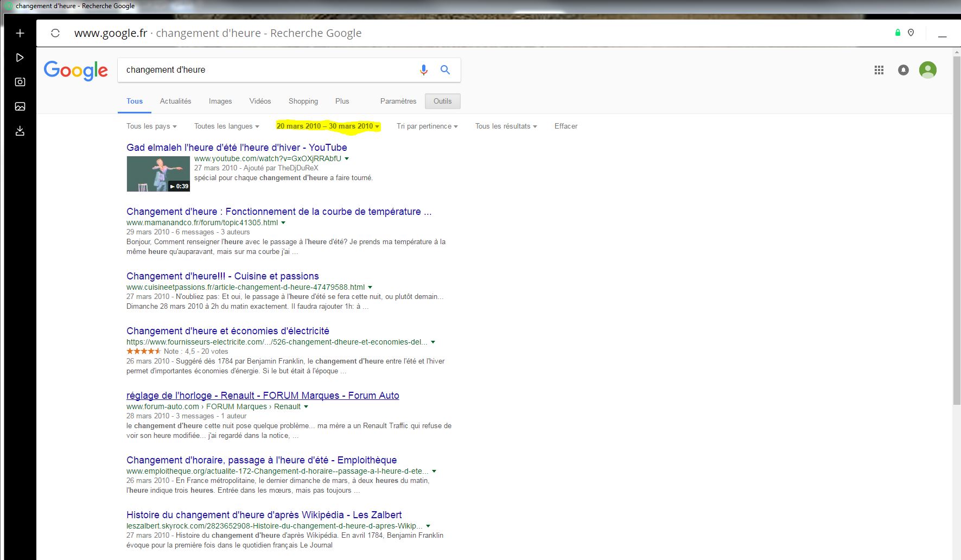Start voice search with the microphone icon

click(x=423, y=69)
